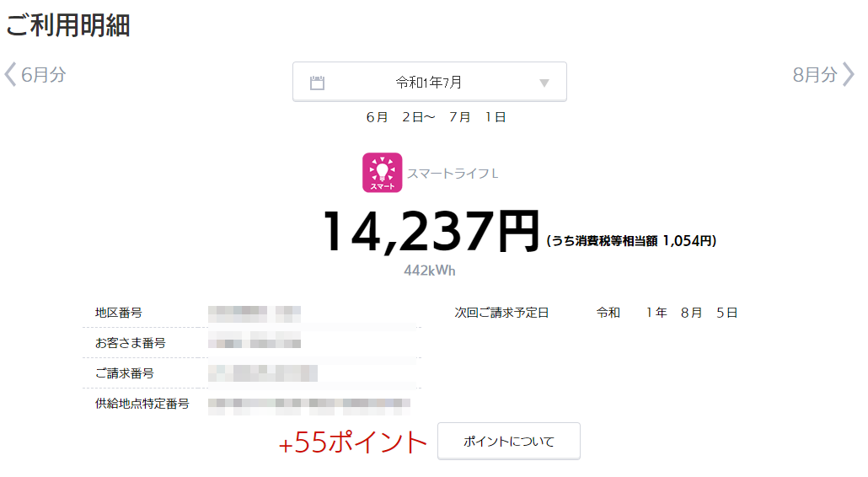Click the 442kWh usage figure
The image size is (868, 477).
pyautogui.click(x=430, y=271)
